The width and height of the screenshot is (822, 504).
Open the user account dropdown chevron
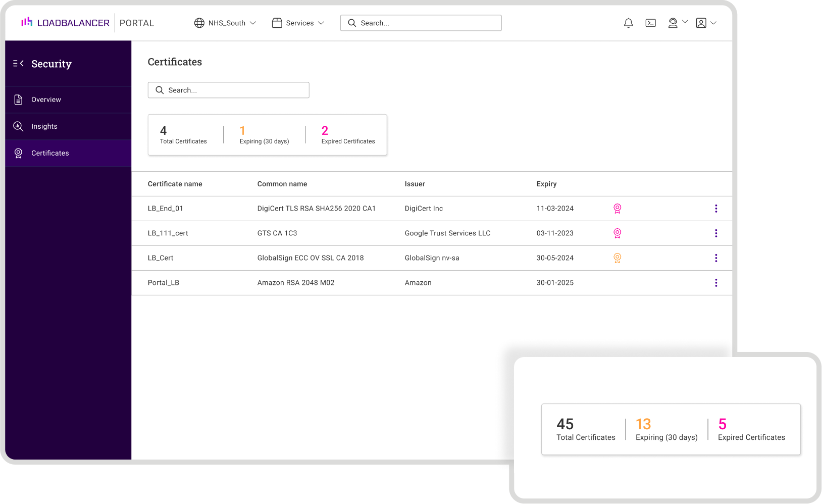pos(713,23)
